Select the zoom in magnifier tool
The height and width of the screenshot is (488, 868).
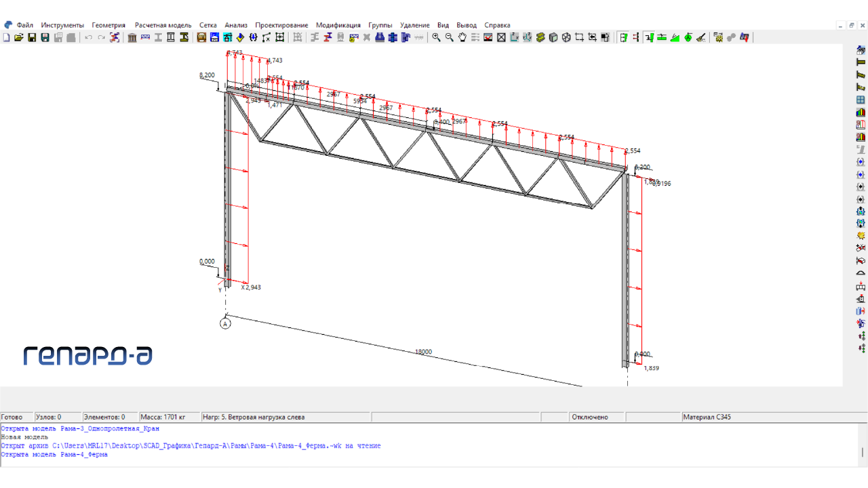coord(437,38)
